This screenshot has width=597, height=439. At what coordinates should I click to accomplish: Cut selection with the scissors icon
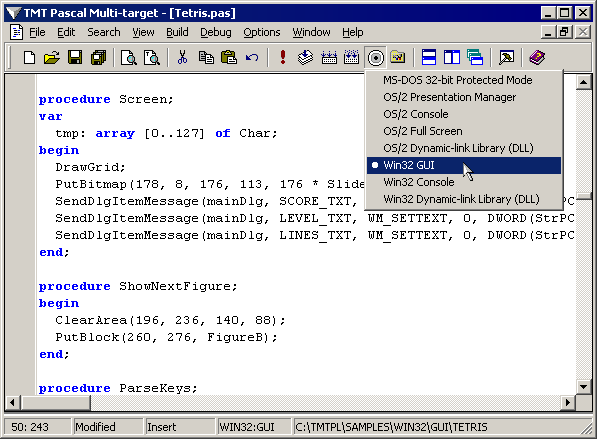point(183,58)
